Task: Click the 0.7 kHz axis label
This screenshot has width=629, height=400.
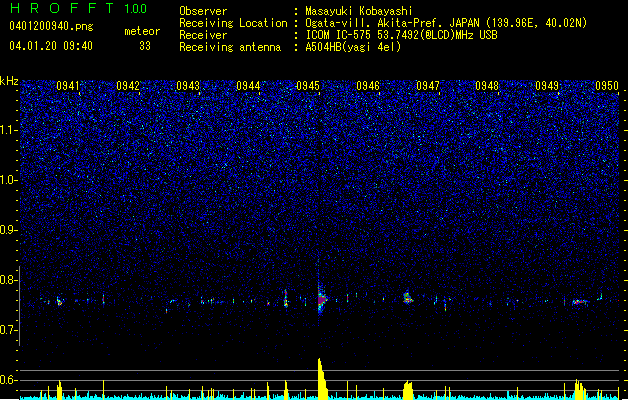Action: [9, 330]
